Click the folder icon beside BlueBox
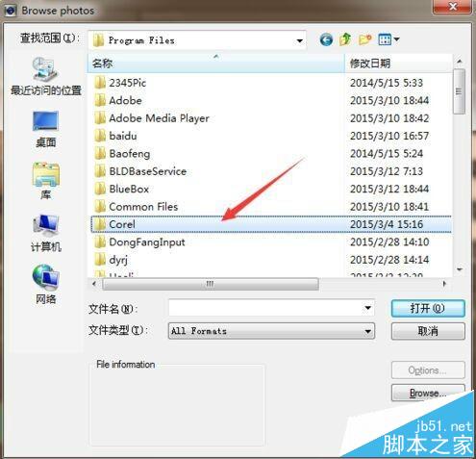 [100, 189]
